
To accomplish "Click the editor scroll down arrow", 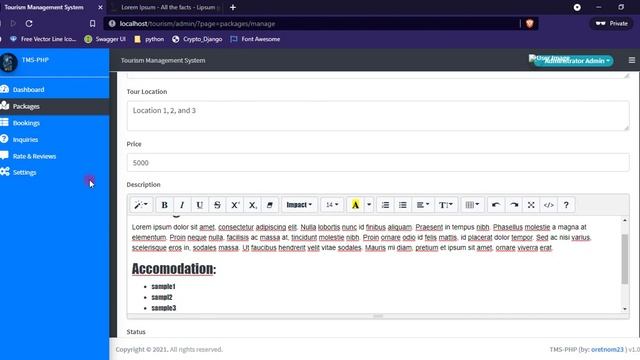I will tap(625, 309).
